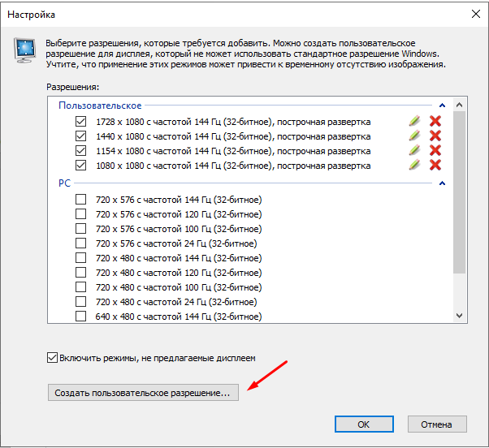Click Создать пользовательское разрешение button
This screenshot has height=448, width=489.
point(143,393)
